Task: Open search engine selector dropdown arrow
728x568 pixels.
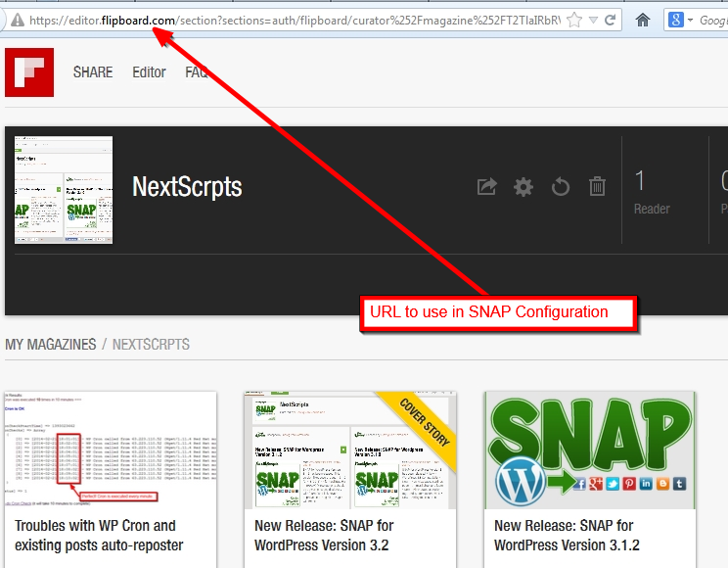Action: [690, 20]
